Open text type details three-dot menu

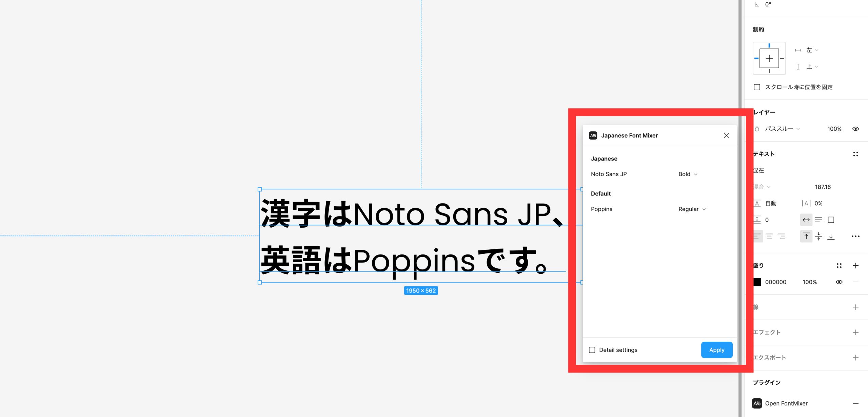[855, 236]
